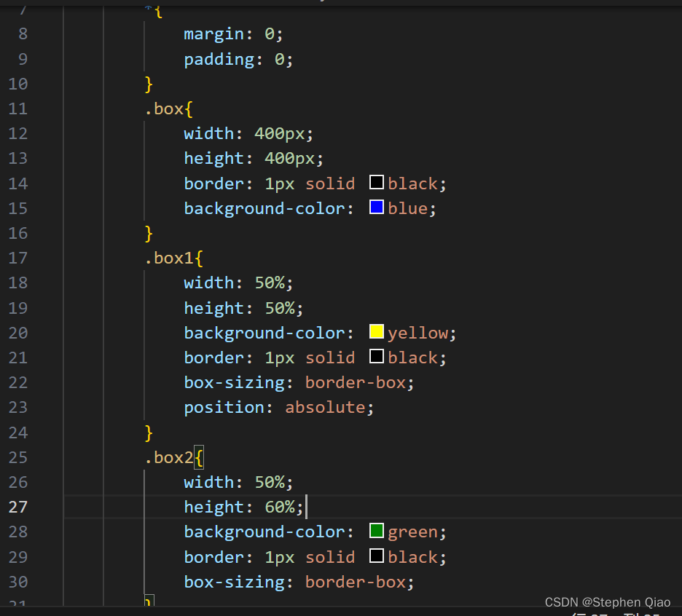Click the padding property on line 9
Viewport: 682px width, 616px height.
click(219, 59)
